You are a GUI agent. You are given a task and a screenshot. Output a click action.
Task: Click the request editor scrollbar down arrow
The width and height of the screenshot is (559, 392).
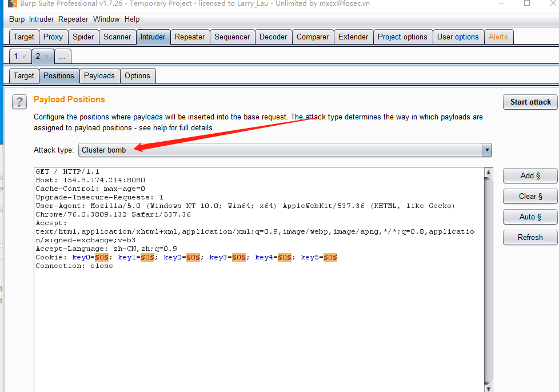(x=489, y=389)
